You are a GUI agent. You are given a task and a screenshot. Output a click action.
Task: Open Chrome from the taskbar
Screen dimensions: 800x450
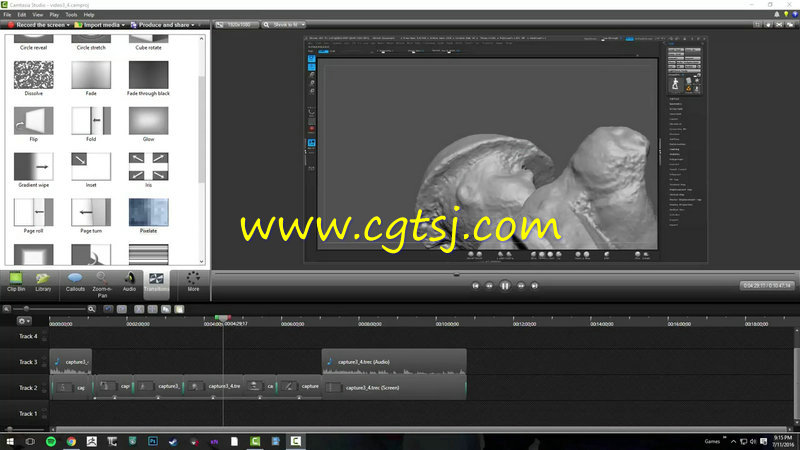[x=71, y=441]
